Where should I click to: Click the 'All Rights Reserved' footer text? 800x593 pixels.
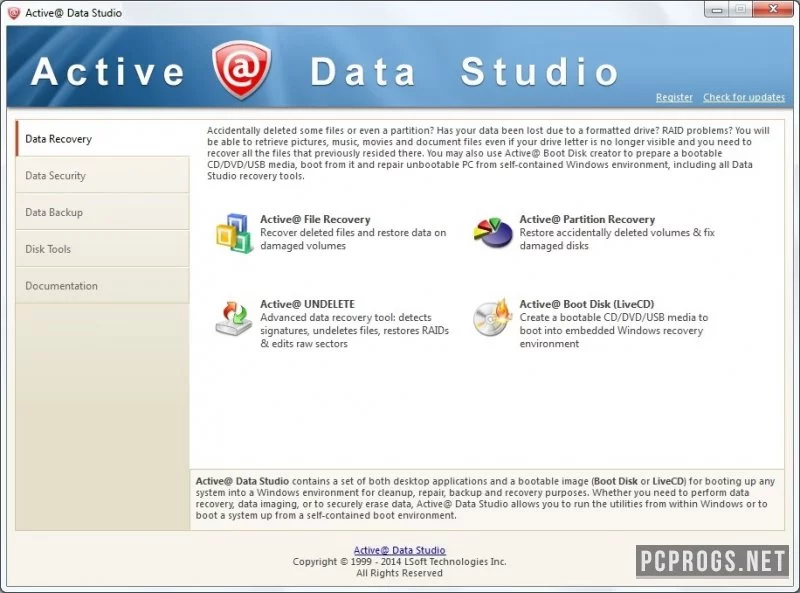(399, 573)
